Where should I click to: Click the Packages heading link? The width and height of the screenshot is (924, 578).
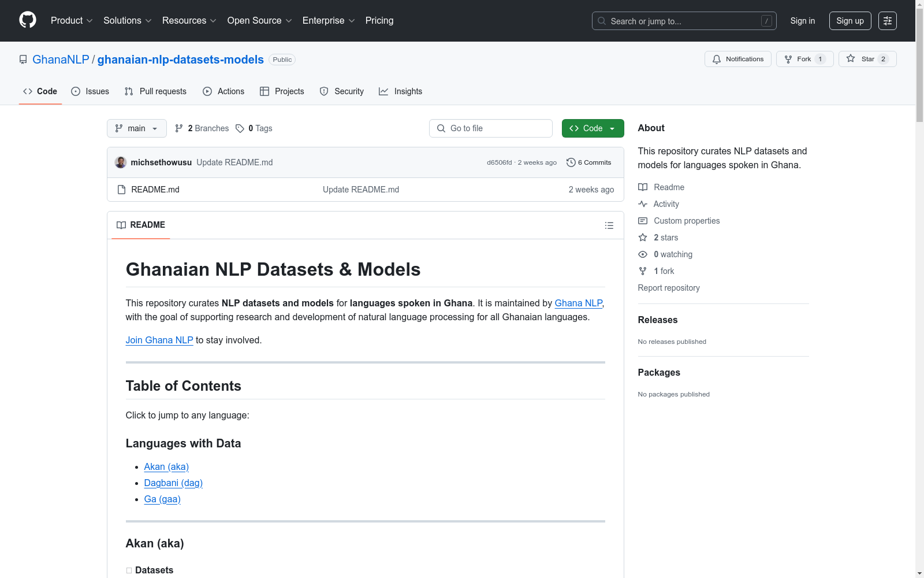click(x=659, y=373)
